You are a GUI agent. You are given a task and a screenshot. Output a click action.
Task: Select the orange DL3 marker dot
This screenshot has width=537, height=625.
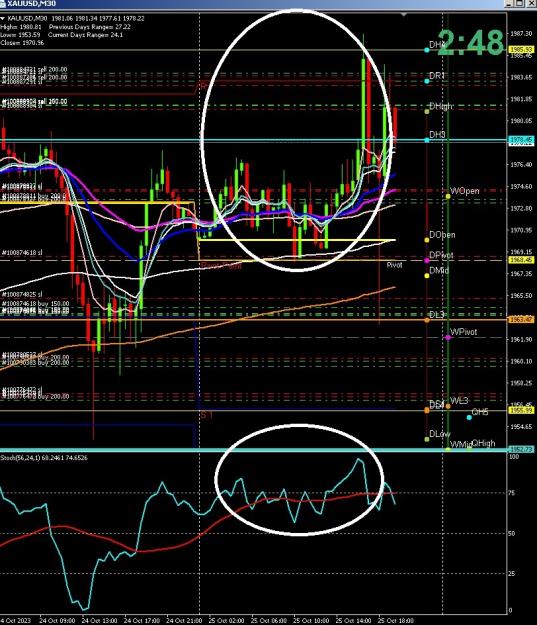pyautogui.click(x=427, y=320)
